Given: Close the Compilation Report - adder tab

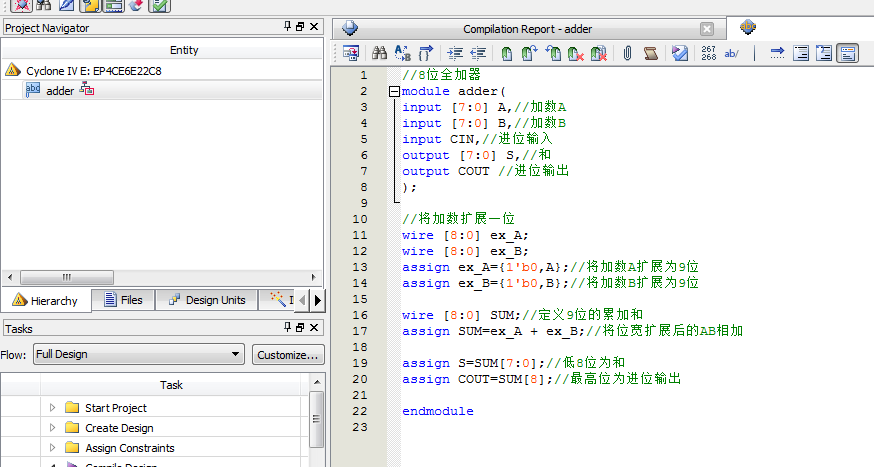Looking at the screenshot, I should (x=707, y=29).
